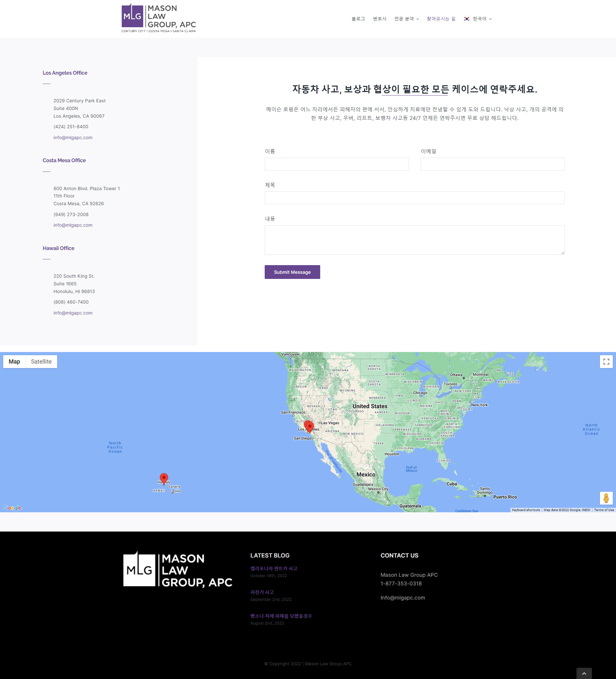
Task: Click the Google logo on the map
Action: (12, 508)
